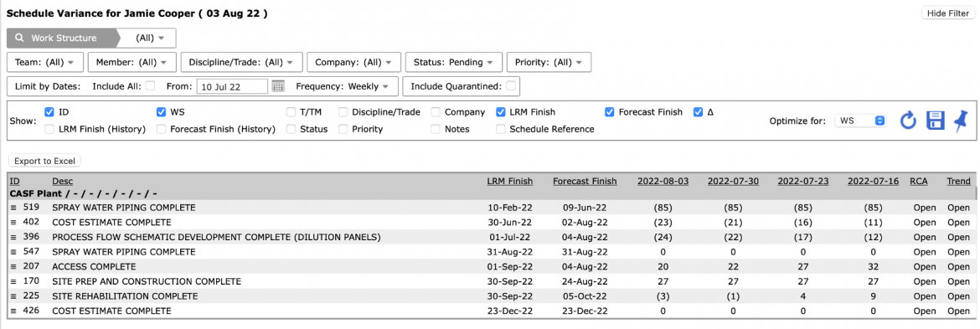This screenshot has height=329, width=980.
Task: Click the Work Structure search icon
Action: click(20, 38)
